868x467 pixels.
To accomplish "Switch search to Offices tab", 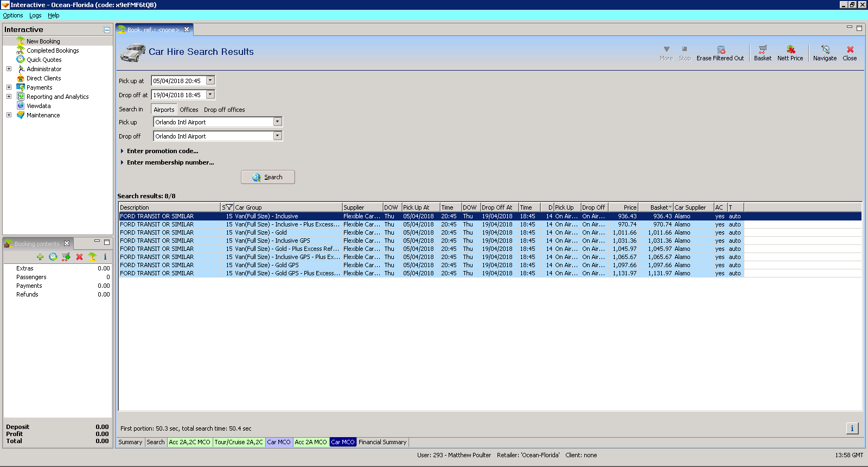I will tap(189, 110).
